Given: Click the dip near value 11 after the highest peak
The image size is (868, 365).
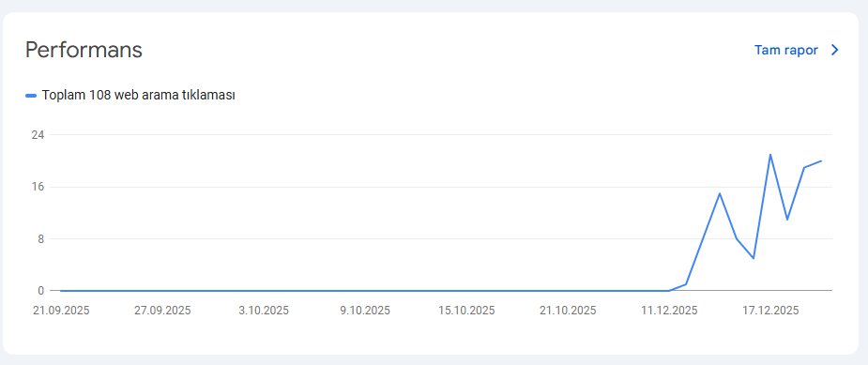Looking at the screenshot, I should coord(787,220).
